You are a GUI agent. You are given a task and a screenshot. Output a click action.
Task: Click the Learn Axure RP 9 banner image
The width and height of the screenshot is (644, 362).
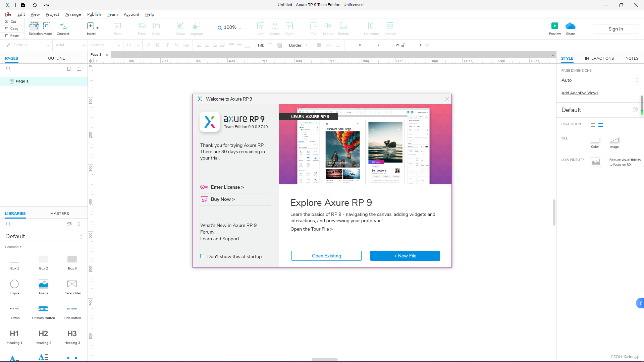tap(365, 144)
